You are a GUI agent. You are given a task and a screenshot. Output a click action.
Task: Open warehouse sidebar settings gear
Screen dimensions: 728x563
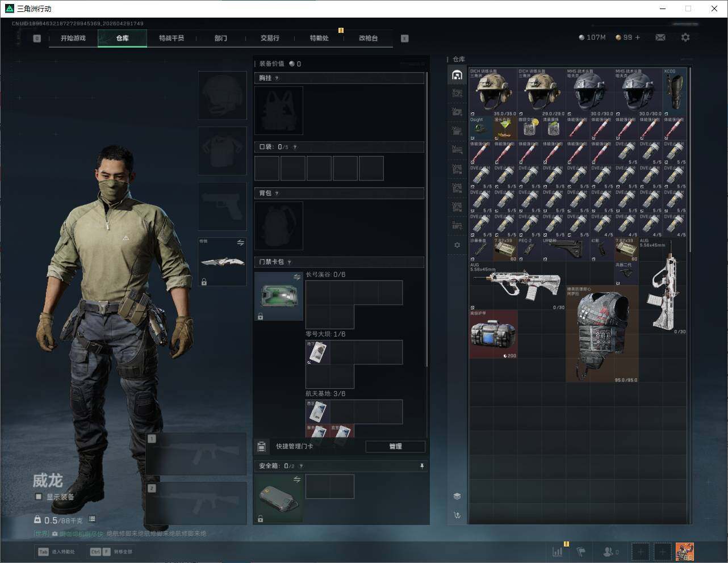pyautogui.click(x=457, y=245)
